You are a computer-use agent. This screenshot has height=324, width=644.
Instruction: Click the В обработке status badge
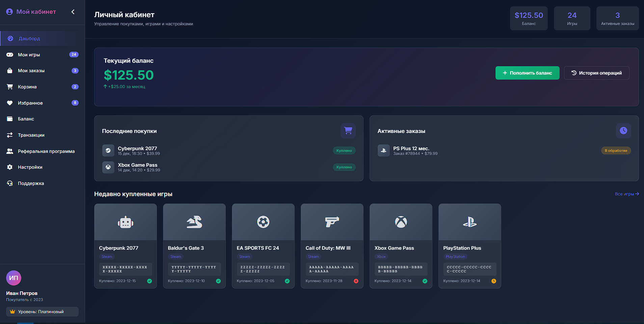click(x=616, y=151)
